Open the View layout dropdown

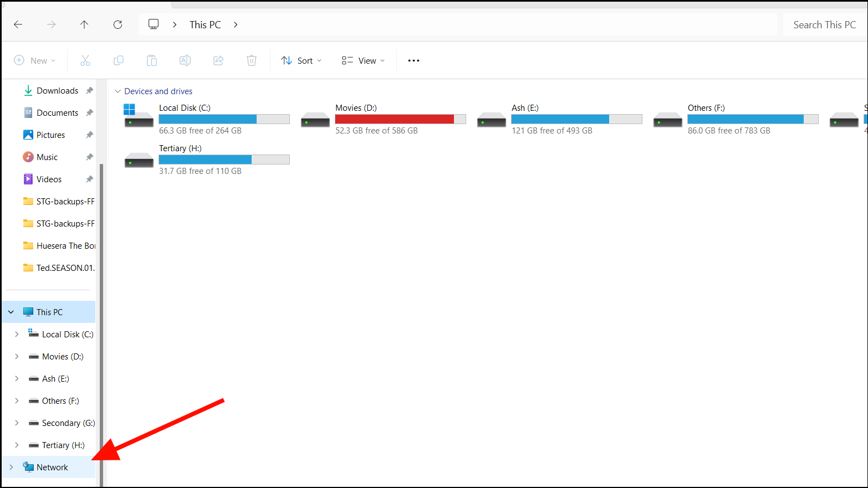pos(363,60)
